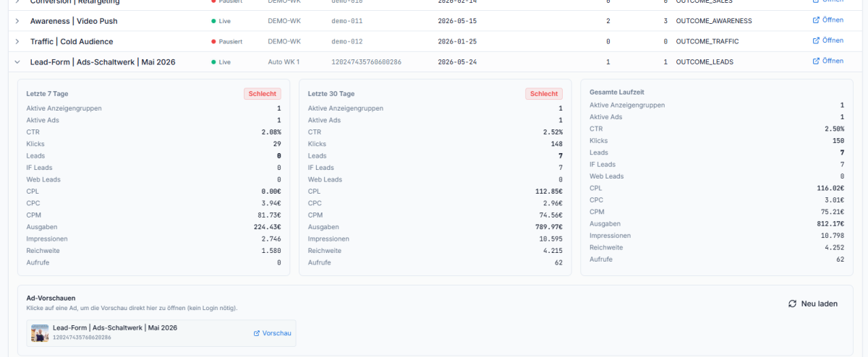Click the green Live status of Lead-Form row
This screenshot has height=357, width=868.
(x=221, y=62)
